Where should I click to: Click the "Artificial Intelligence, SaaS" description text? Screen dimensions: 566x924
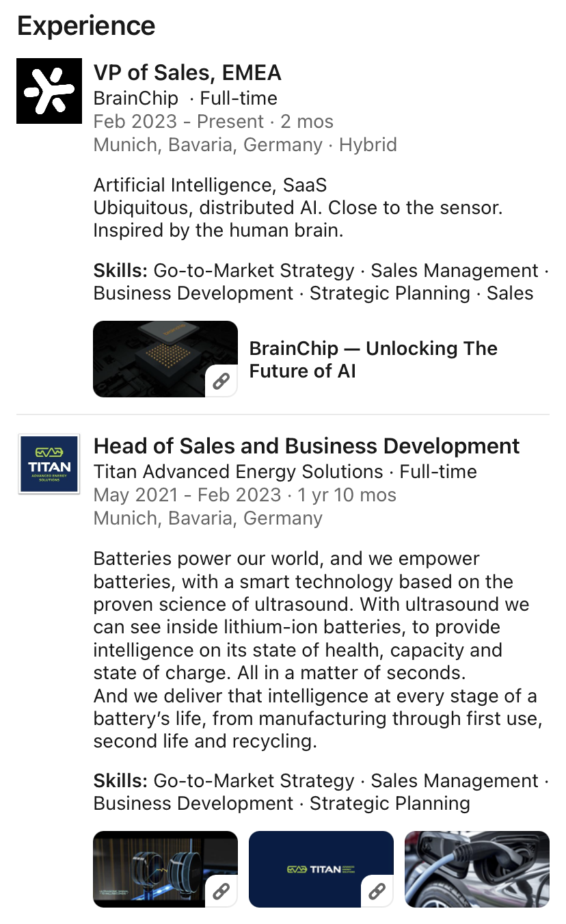point(210,185)
